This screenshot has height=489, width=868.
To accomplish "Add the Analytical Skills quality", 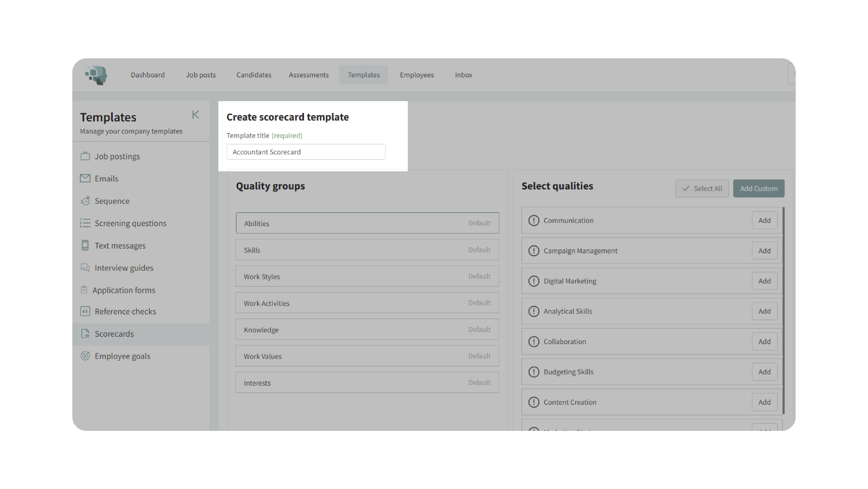I will click(764, 311).
